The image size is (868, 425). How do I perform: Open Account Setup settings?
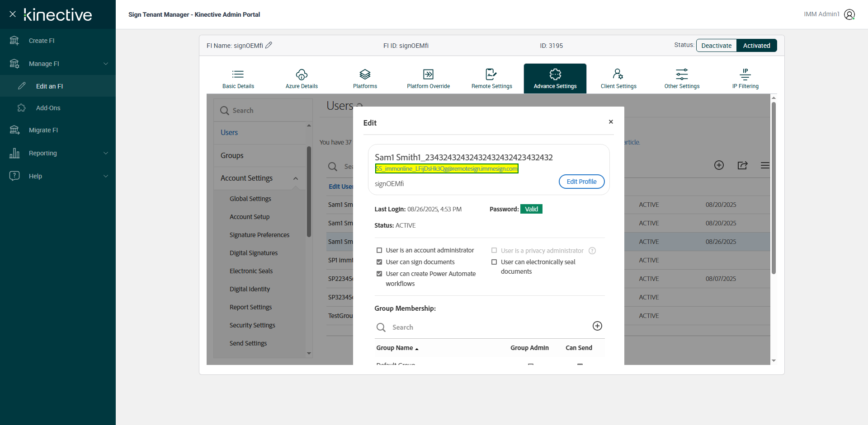click(x=250, y=217)
